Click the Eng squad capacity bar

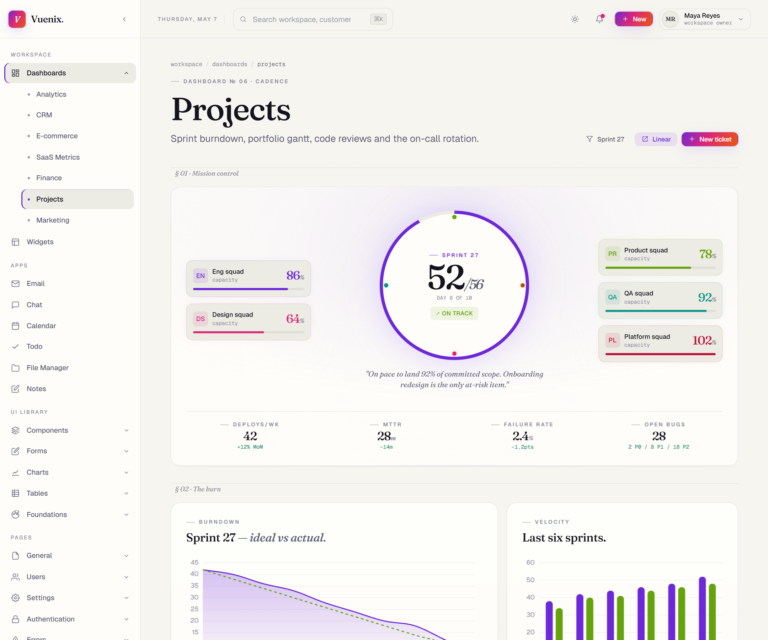coord(248,289)
